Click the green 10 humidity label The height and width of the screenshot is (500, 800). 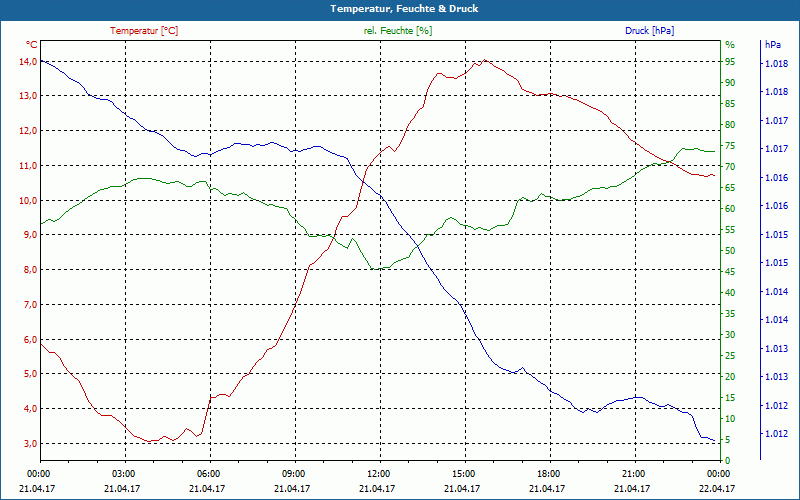[730, 419]
